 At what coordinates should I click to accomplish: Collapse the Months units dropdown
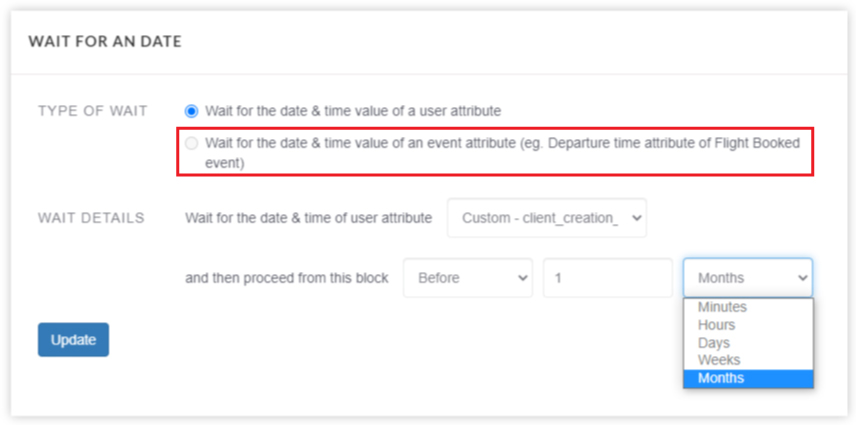(748, 278)
